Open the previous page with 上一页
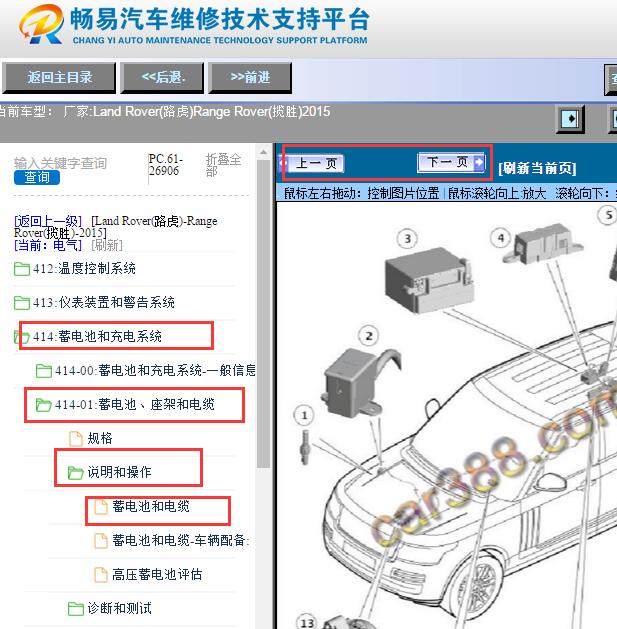The image size is (617, 629). tap(312, 163)
